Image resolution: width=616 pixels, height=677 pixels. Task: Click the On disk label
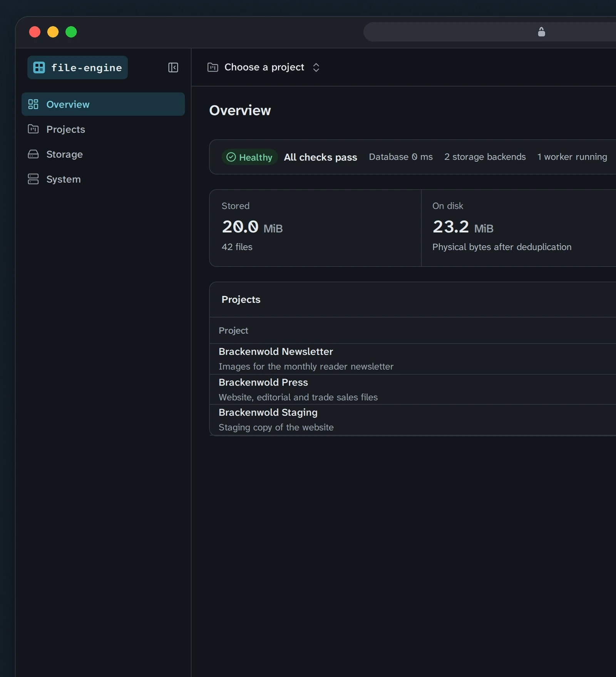click(x=448, y=206)
